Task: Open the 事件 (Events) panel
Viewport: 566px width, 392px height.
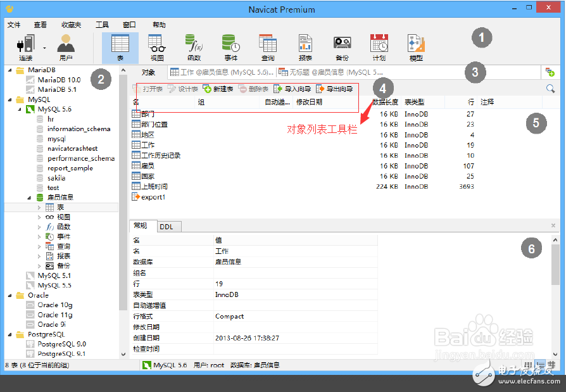Action: [x=230, y=44]
